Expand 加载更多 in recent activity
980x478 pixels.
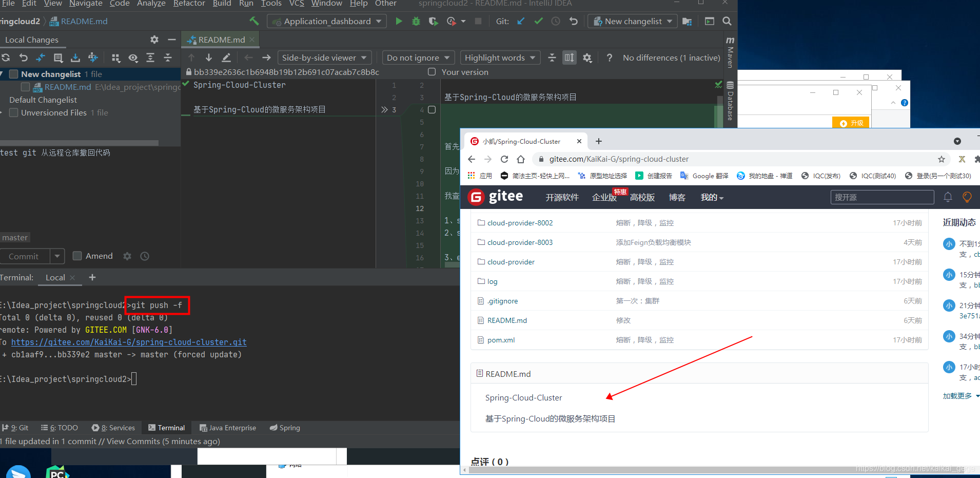click(x=961, y=396)
